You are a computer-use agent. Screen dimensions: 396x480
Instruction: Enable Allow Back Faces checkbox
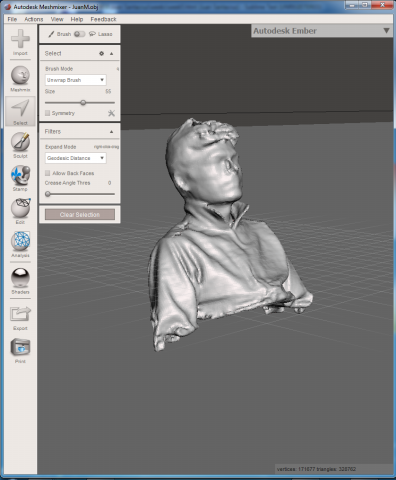pyautogui.click(x=47, y=173)
